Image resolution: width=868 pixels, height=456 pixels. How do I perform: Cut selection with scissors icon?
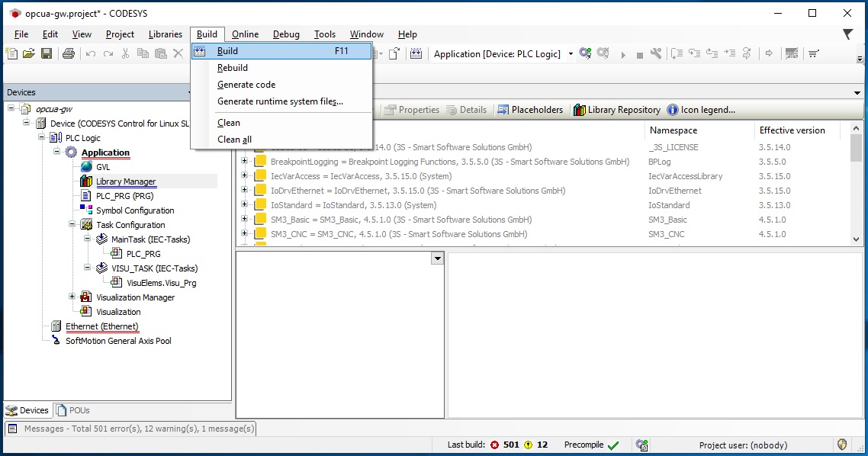(x=126, y=53)
